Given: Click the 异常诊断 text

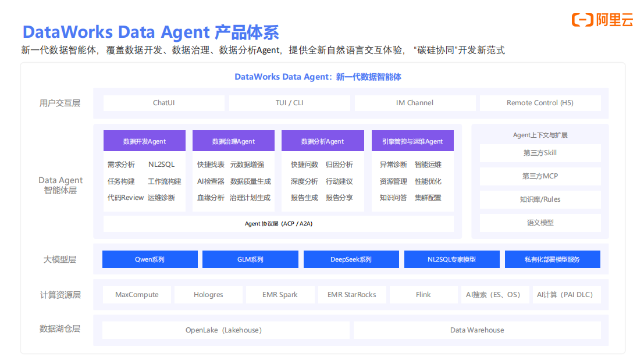Looking at the screenshot, I should click(x=393, y=165).
